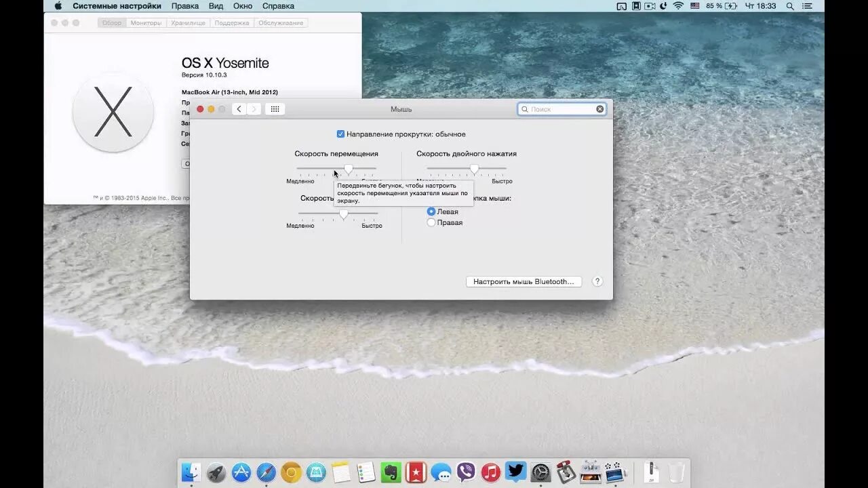The width and height of the screenshot is (868, 488).
Task: Open Системные настройки menu
Action: (x=117, y=6)
